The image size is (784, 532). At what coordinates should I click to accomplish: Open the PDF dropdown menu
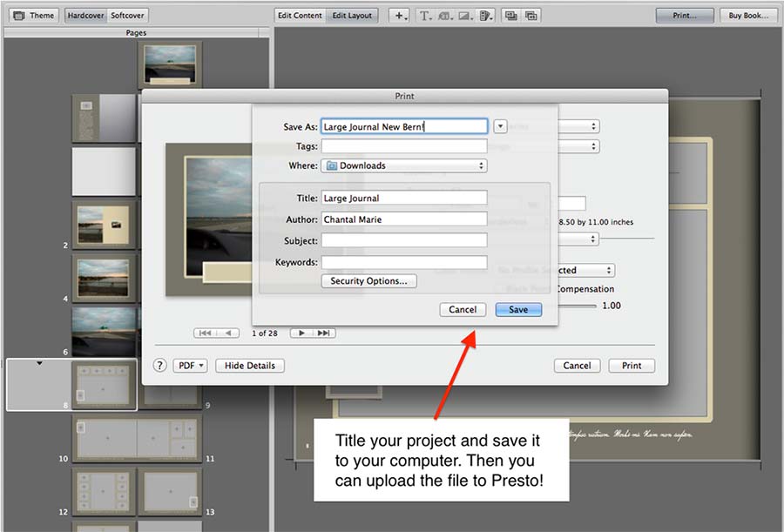190,366
